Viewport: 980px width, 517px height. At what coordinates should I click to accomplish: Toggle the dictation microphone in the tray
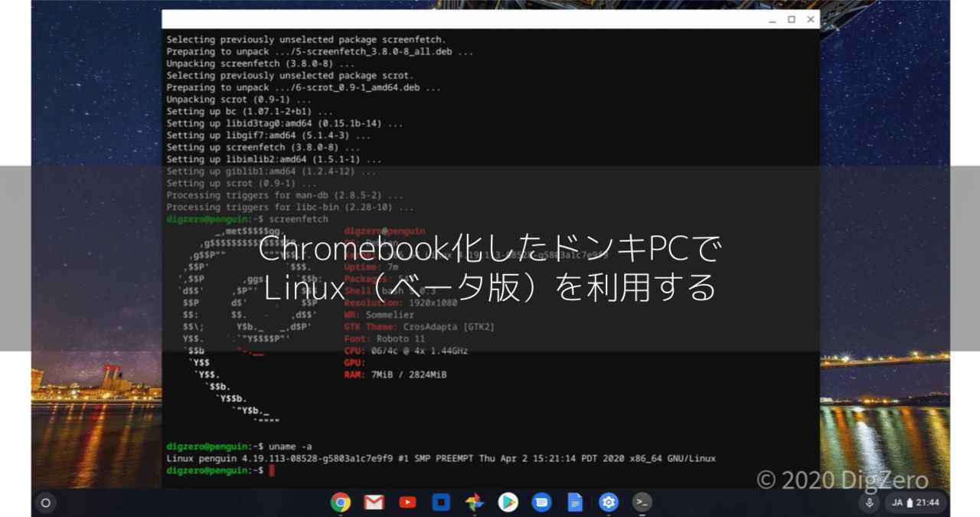871,502
